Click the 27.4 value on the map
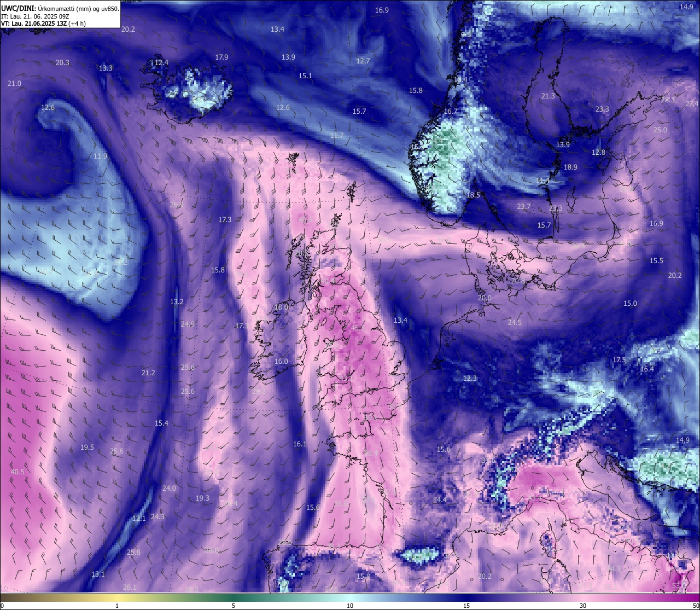This screenshot has width=700, height=610. click(692, 103)
